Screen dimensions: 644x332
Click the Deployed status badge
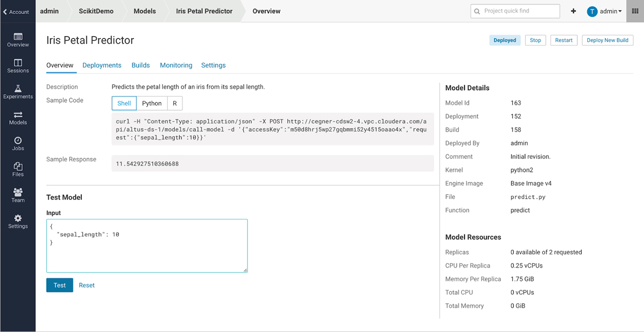(505, 40)
